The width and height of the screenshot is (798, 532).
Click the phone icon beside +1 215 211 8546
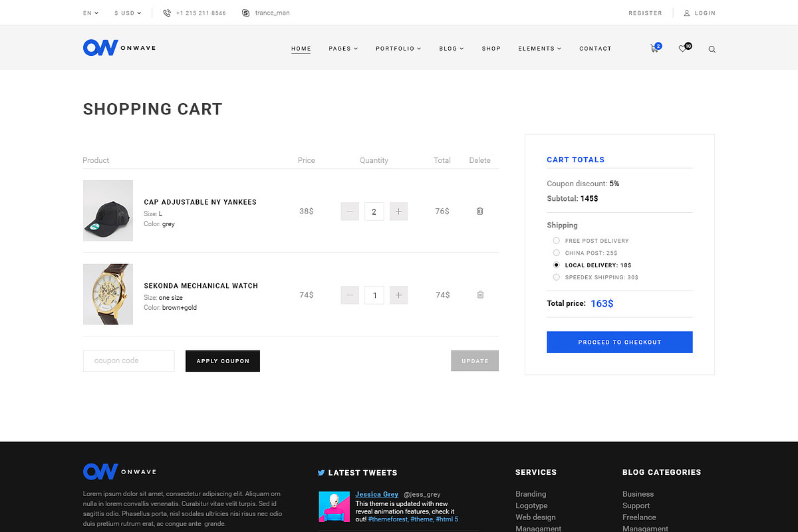tap(167, 13)
